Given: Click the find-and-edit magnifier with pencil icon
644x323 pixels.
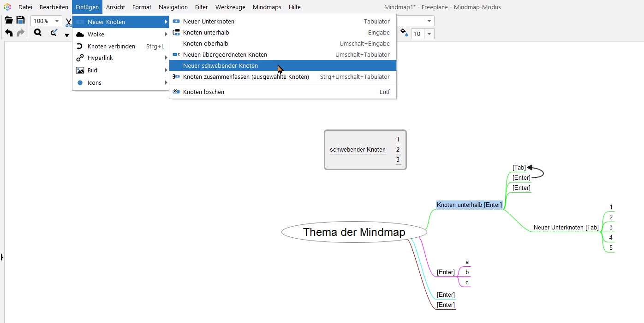Looking at the screenshot, I should click(x=54, y=33).
